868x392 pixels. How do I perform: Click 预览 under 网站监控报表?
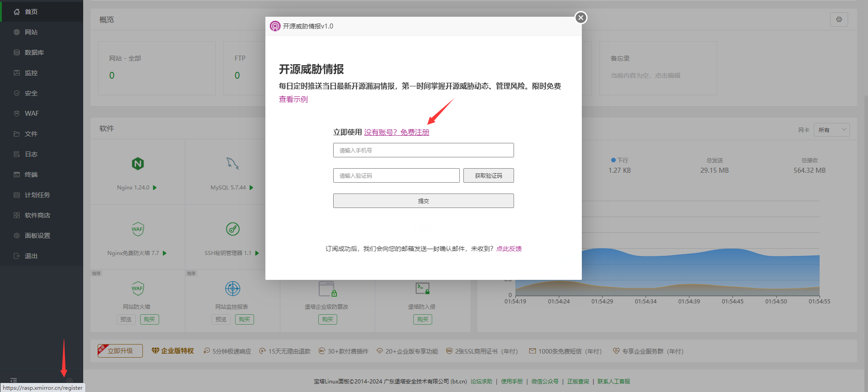(221, 320)
